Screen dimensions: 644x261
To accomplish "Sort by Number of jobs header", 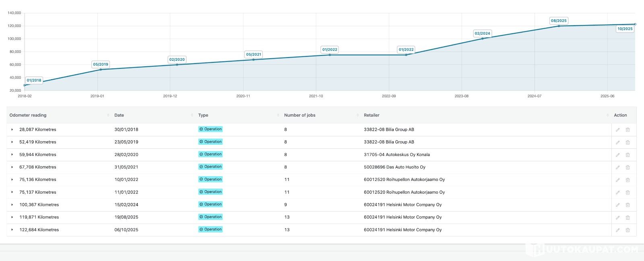I will click(299, 115).
